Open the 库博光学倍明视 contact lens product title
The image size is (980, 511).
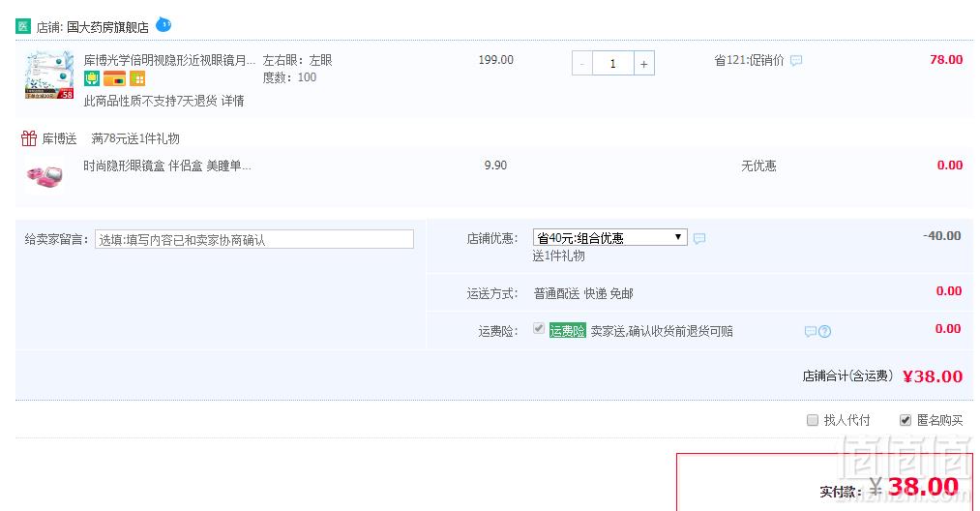169,61
